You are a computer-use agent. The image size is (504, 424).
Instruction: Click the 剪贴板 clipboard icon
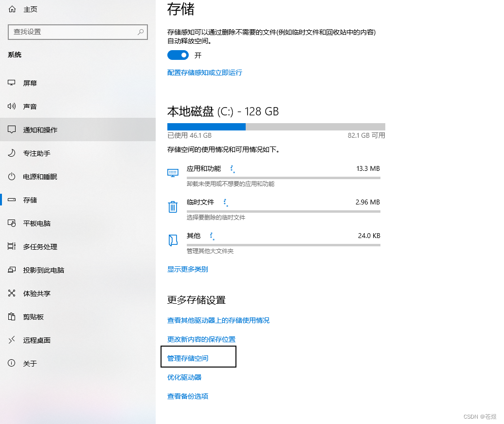pyautogui.click(x=12, y=316)
